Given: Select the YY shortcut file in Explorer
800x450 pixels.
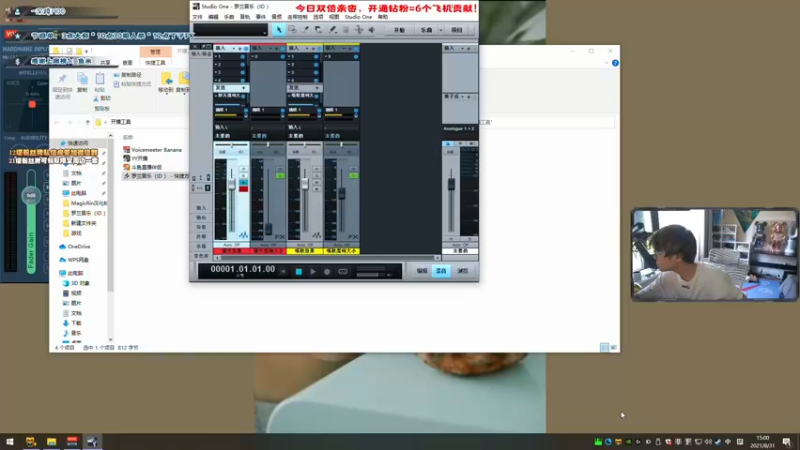Looking at the screenshot, I should pyautogui.click(x=136, y=159).
